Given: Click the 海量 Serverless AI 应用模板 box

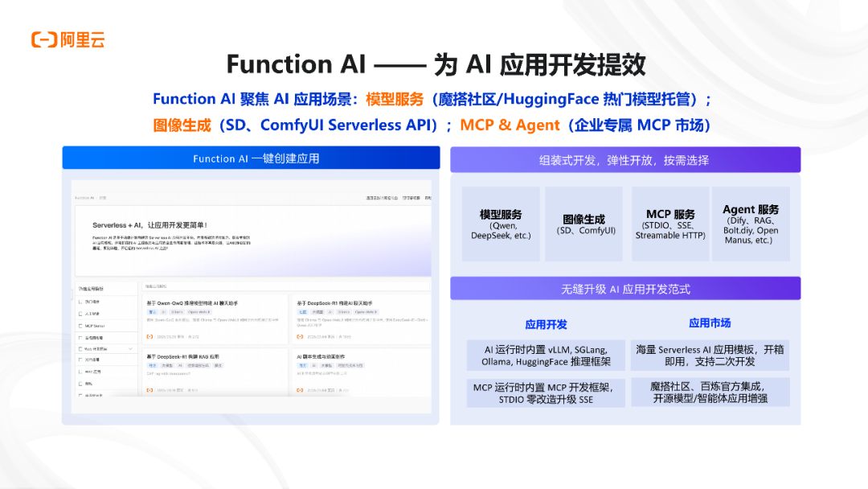Looking at the screenshot, I should 710,355.
